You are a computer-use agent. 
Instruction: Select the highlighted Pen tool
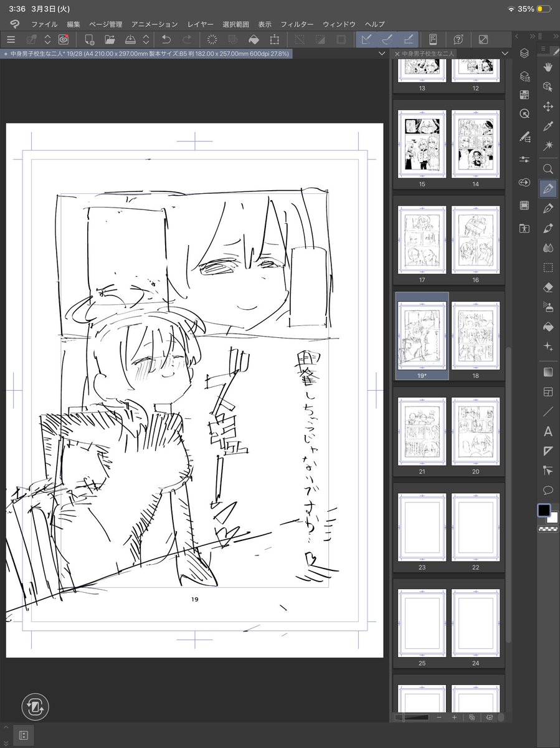(548, 188)
